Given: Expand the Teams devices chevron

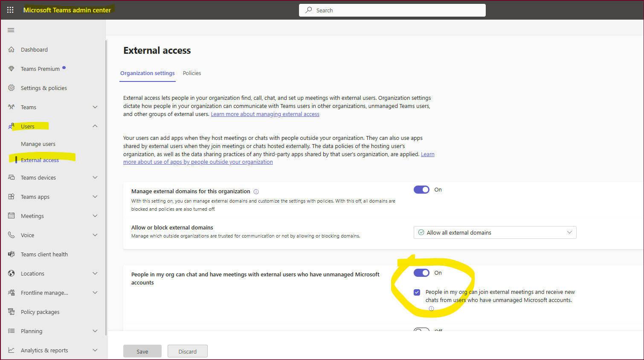Looking at the screenshot, I should pos(95,177).
